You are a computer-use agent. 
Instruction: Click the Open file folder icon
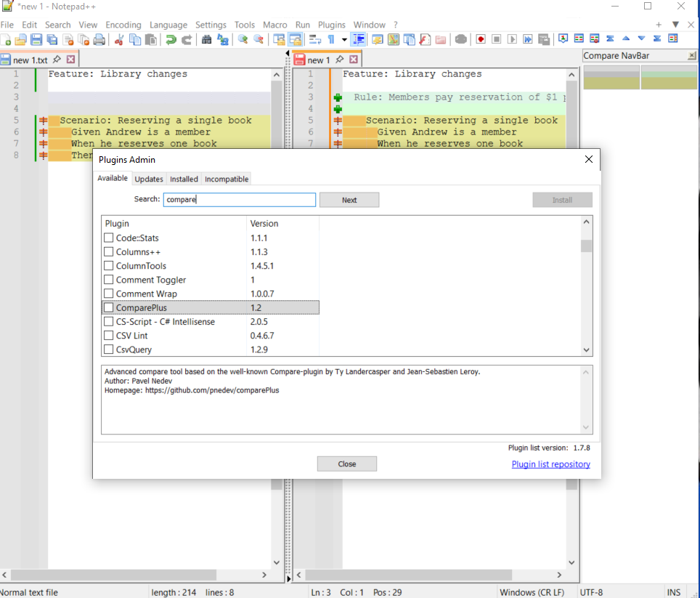pos(20,39)
